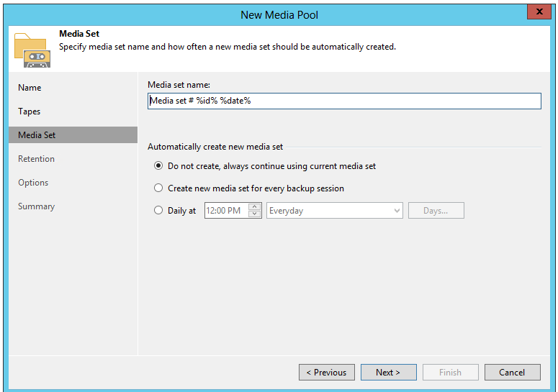Screen dimensions: 558x392
Task: Open the Options wizard step
Action: click(x=33, y=183)
